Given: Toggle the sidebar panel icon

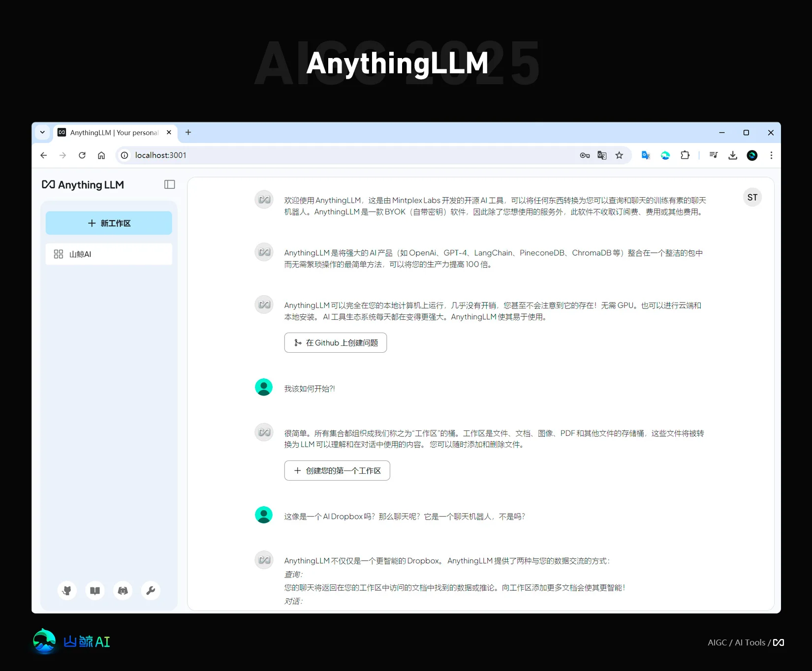Looking at the screenshot, I should pos(169,184).
